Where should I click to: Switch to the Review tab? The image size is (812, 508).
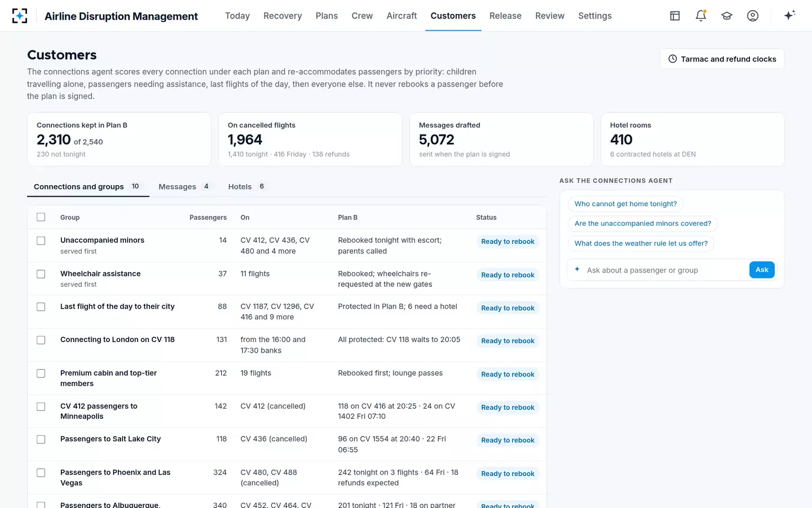point(550,16)
